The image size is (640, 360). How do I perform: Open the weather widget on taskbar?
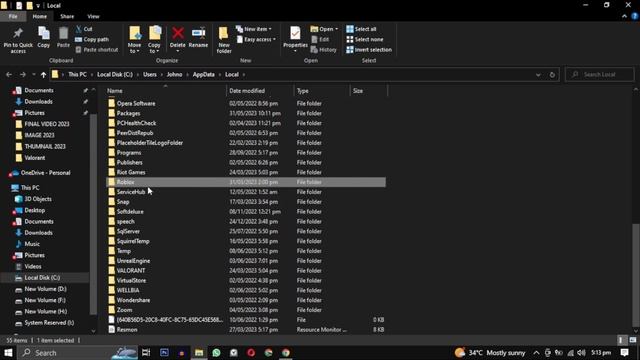click(x=490, y=353)
